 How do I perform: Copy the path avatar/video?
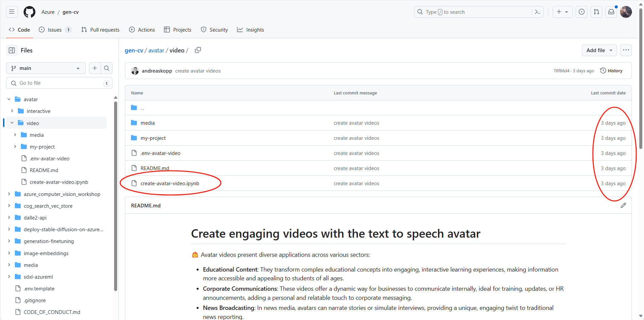point(198,50)
